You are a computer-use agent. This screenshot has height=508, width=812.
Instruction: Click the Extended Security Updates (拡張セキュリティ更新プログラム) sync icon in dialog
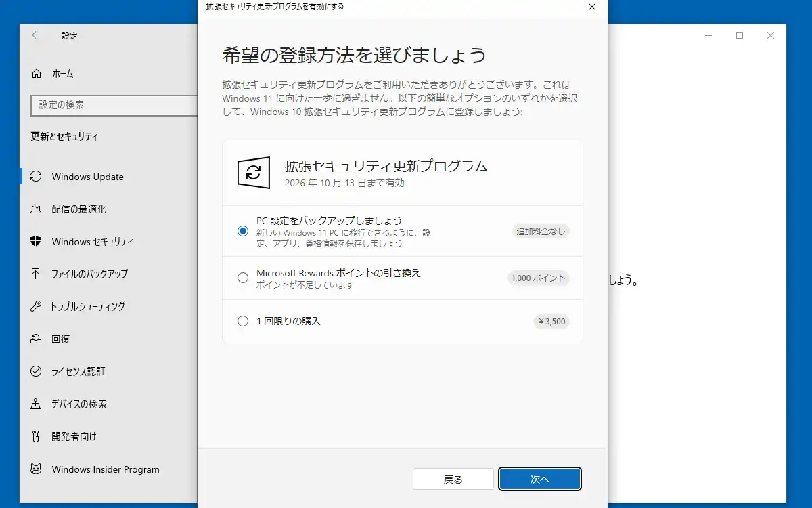click(x=254, y=173)
